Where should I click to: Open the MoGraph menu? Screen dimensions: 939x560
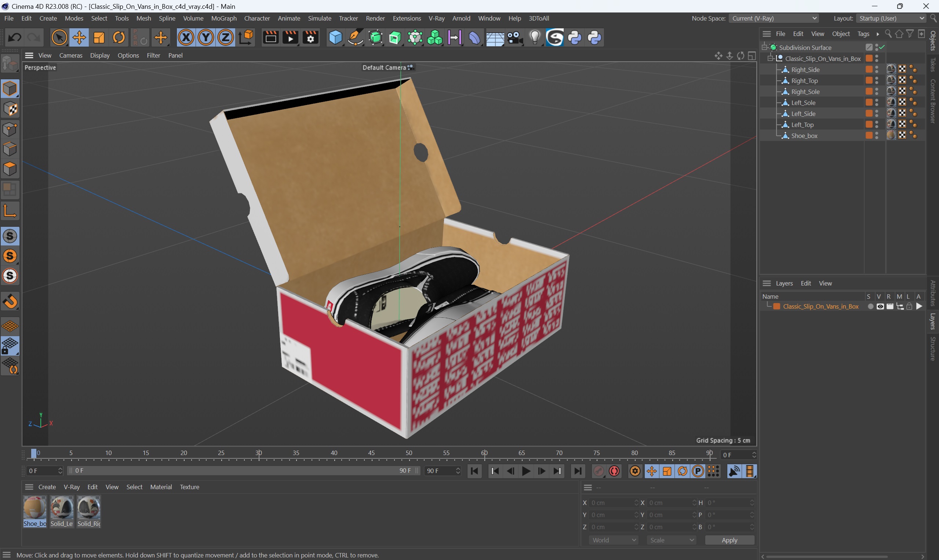click(224, 18)
